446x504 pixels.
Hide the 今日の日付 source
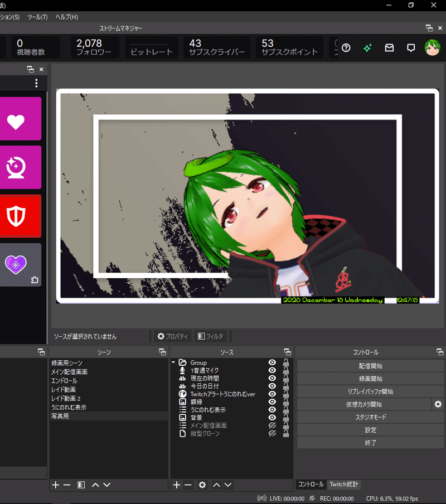(272, 386)
